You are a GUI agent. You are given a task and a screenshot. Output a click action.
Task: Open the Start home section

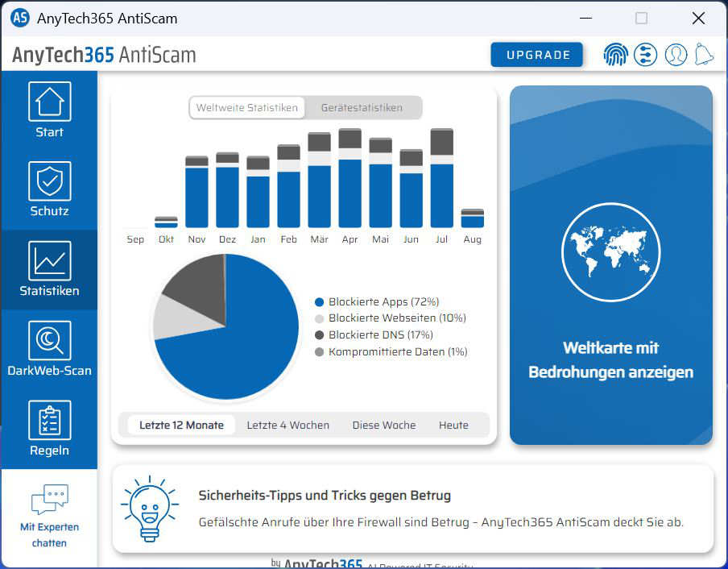(x=49, y=110)
